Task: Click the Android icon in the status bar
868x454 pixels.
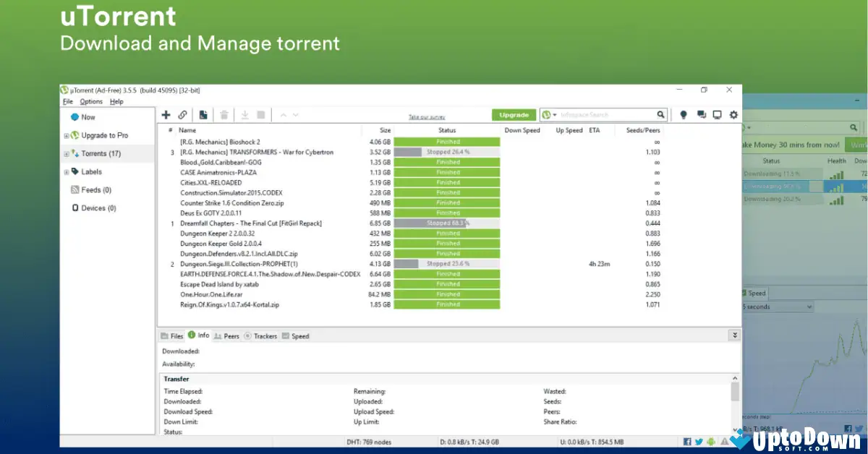Action: coord(710,441)
